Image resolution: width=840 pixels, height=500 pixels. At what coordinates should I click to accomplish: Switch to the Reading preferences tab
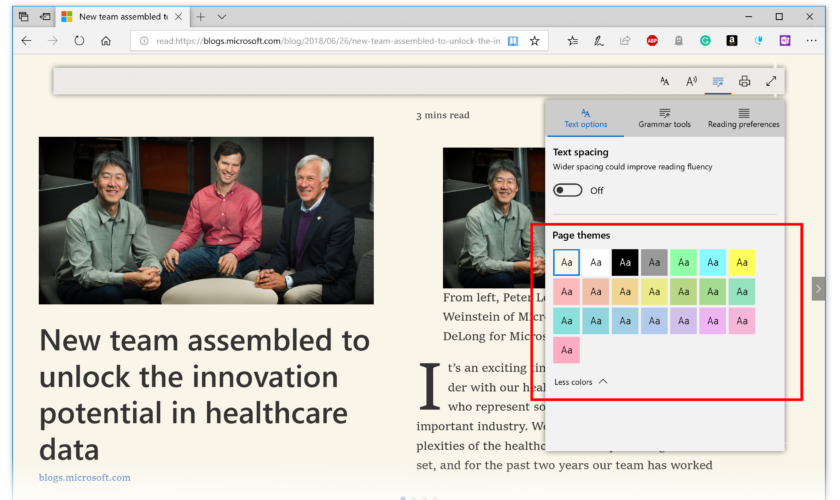743,118
